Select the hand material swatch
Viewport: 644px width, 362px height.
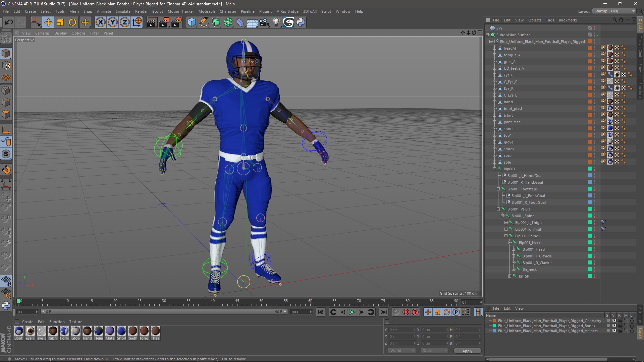pos(87,333)
